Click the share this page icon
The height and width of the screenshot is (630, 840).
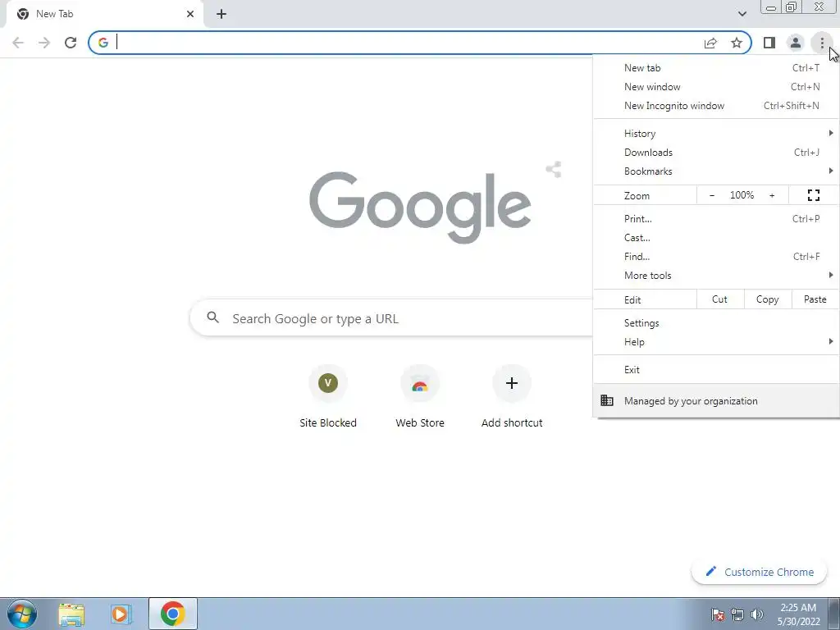(x=710, y=43)
